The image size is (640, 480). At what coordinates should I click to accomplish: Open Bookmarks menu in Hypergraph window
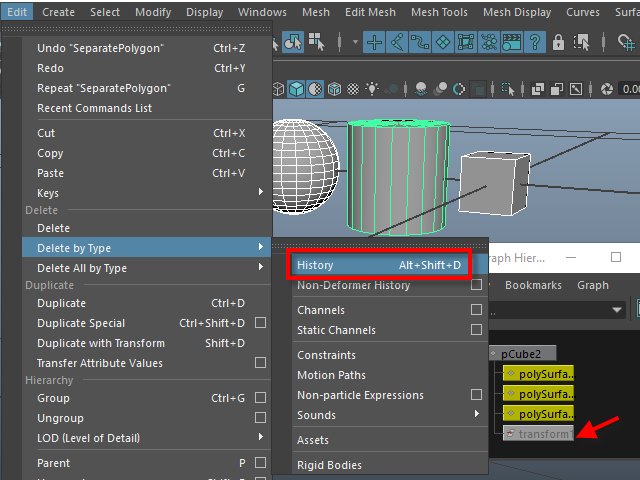coord(533,285)
